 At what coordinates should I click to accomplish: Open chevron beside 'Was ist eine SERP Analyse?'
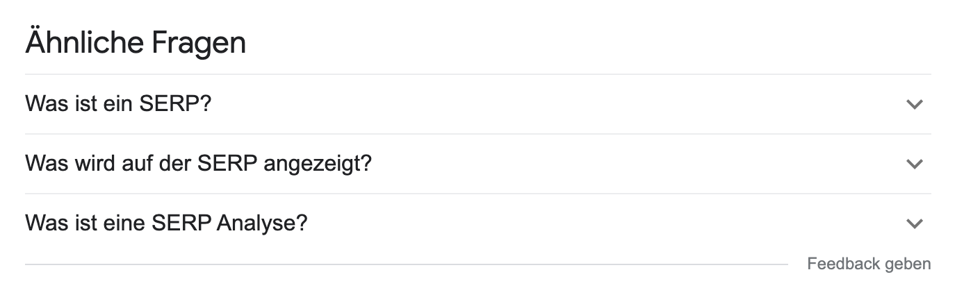tap(914, 224)
